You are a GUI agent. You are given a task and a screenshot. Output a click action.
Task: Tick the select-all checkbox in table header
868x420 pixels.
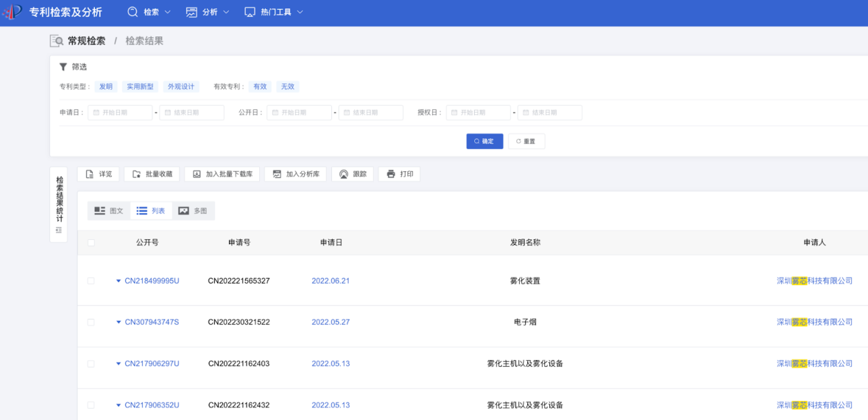(91, 243)
